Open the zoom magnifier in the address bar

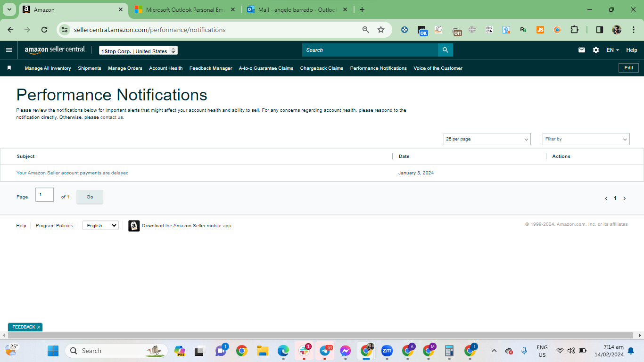click(366, 30)
